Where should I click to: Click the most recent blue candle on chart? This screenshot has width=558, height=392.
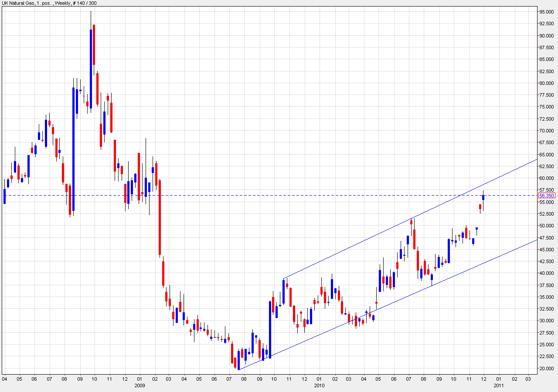(x=483, y=197)
